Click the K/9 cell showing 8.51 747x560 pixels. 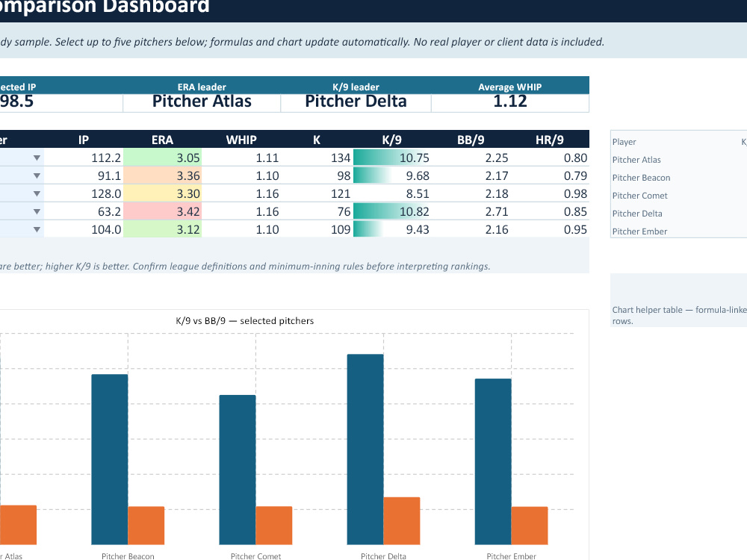tap(392, 194)
